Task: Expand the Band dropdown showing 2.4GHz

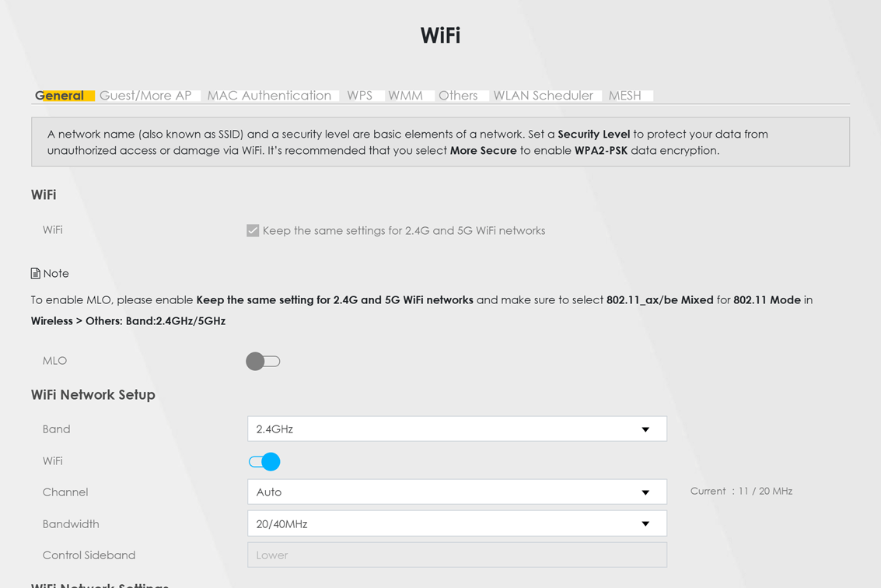Action: pyautogui.click(x=456, y=429)
